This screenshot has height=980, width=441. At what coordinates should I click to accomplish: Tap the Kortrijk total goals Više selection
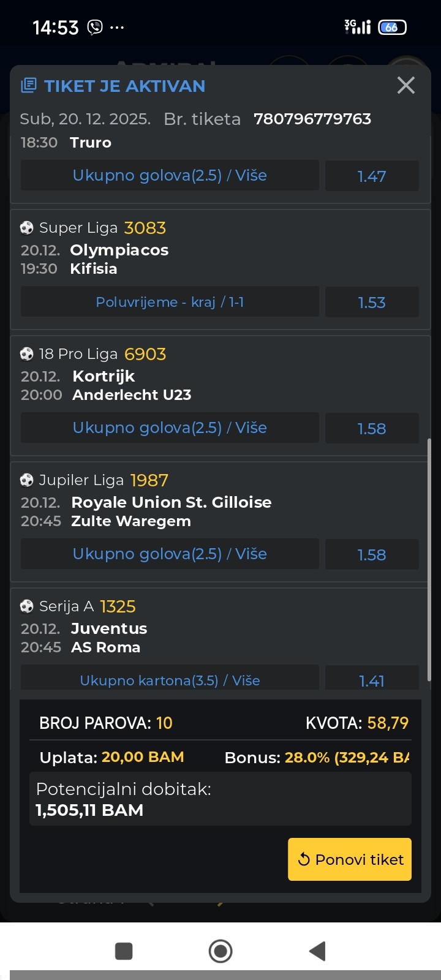(x=170, y=428)
